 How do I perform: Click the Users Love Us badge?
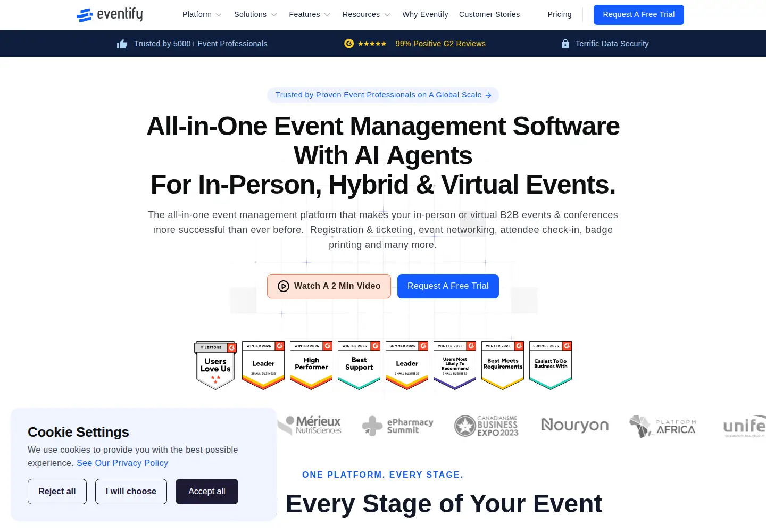tap(215, 365)
